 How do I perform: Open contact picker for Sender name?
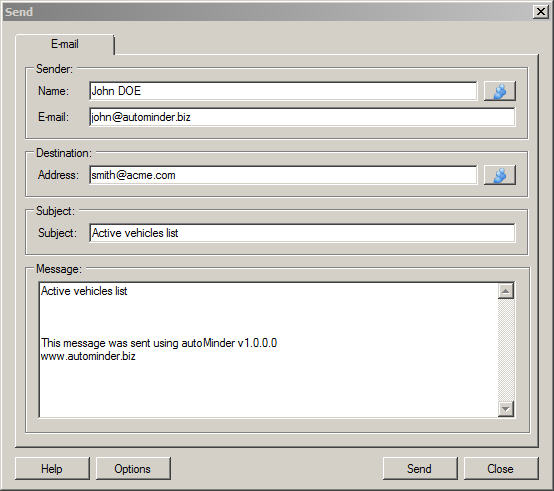point(500,91)
